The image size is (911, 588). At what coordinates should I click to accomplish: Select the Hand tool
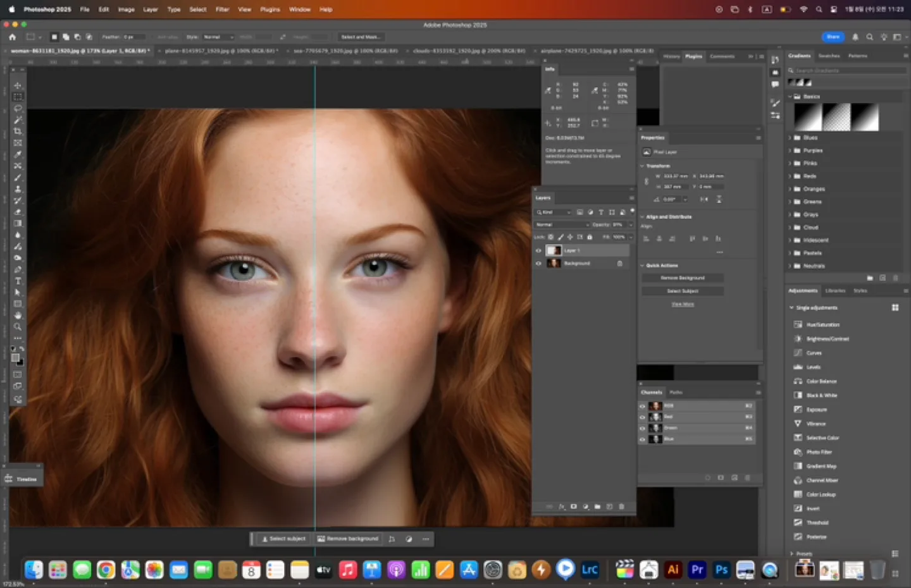click(18, 315)
